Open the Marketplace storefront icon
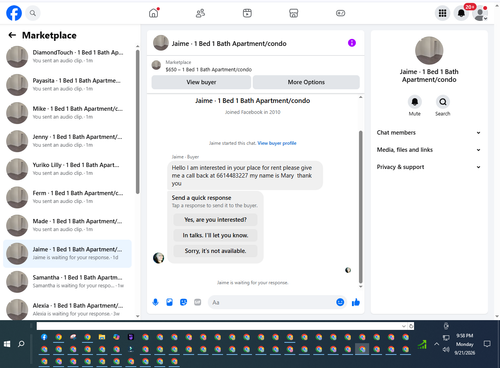Image resolution: width=500 pixels, height=368 pixels. 293,13
